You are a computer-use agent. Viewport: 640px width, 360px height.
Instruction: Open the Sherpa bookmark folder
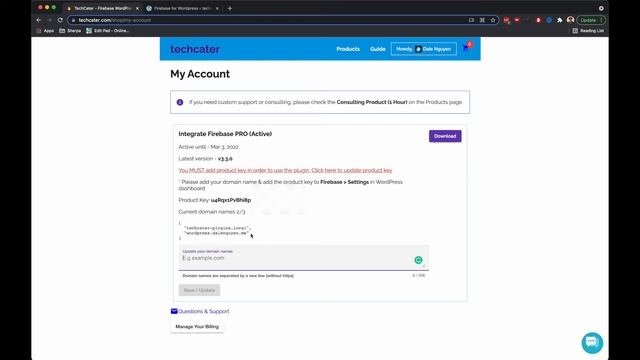click(70, 31)
